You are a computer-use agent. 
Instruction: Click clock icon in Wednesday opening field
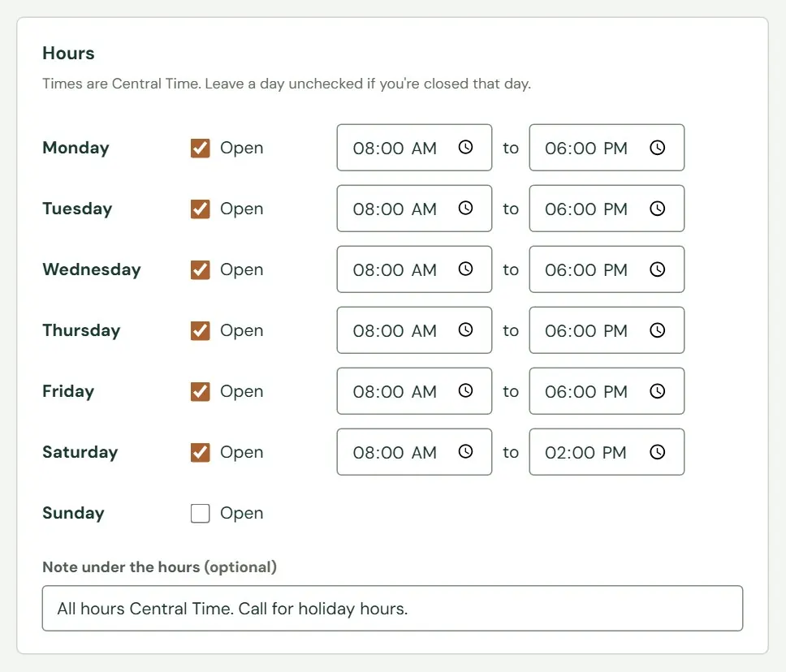click(466, 269)
